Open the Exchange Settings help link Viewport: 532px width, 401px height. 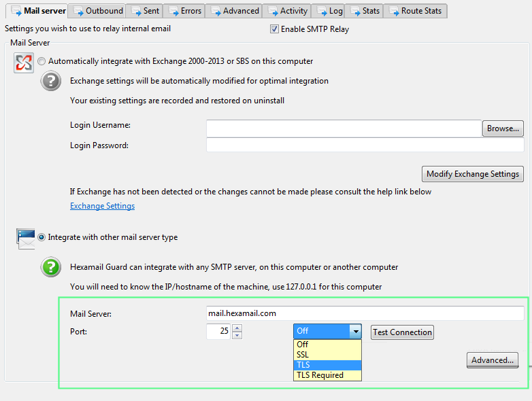coord(102,206)
